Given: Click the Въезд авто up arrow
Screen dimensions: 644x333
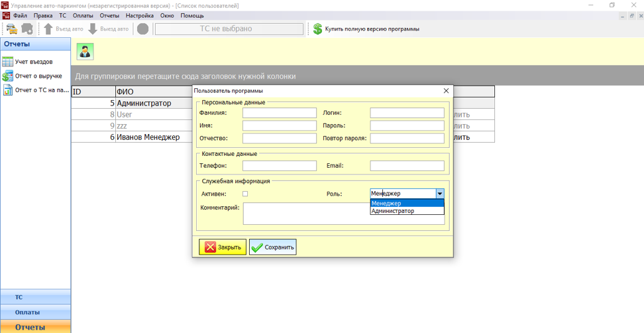Looking at the screenshot, I should (48, 29).
